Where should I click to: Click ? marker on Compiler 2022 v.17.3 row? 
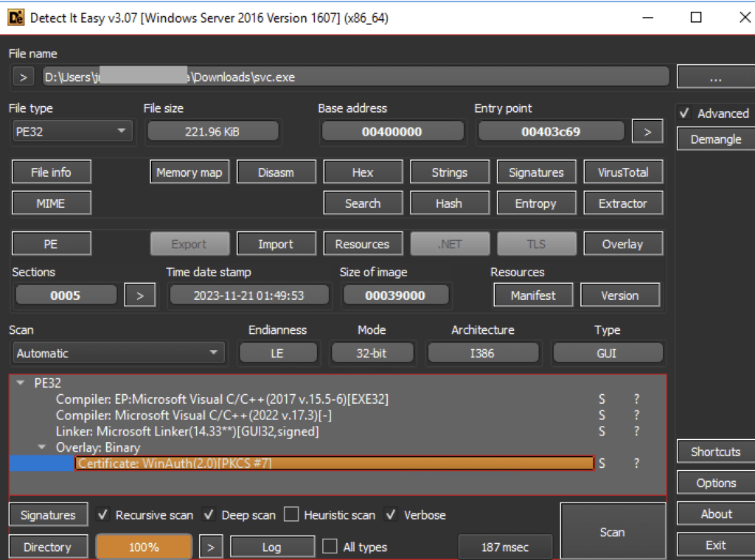[636, 415]
